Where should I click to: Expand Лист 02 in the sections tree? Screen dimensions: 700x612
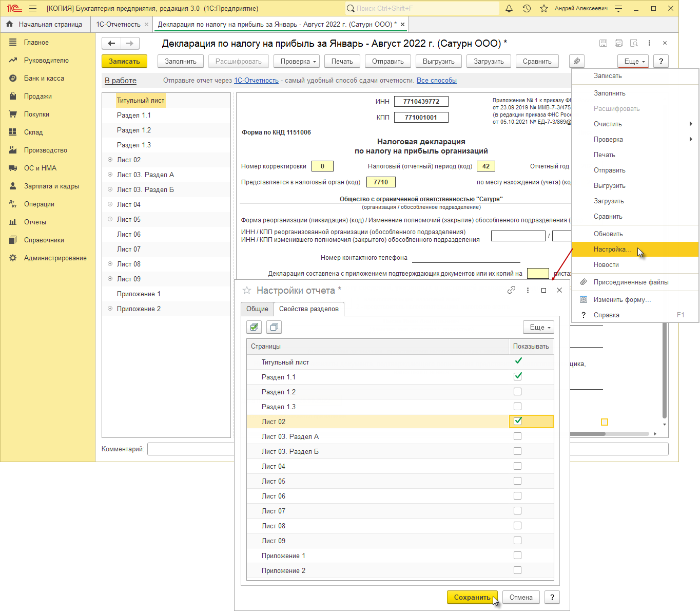click(110, 160)
